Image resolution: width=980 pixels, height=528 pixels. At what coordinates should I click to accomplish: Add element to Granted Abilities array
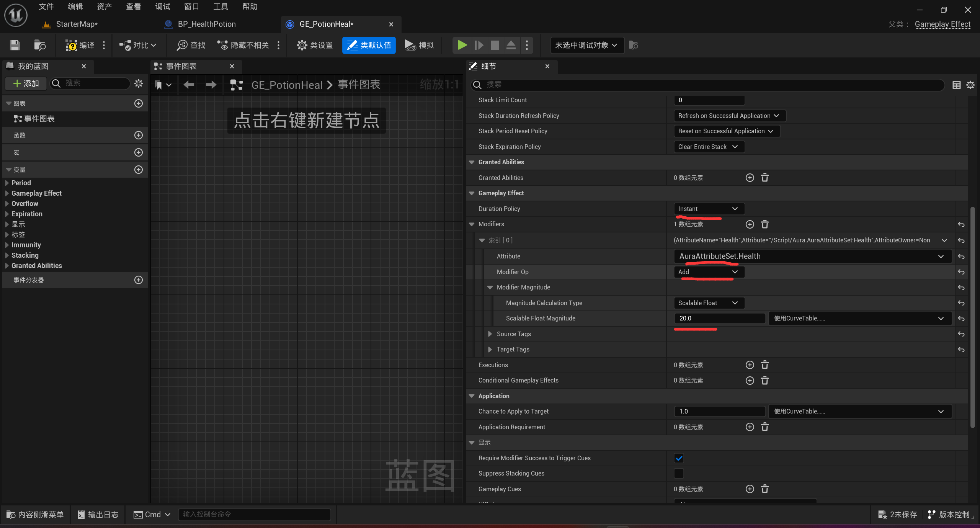point(750,178)
